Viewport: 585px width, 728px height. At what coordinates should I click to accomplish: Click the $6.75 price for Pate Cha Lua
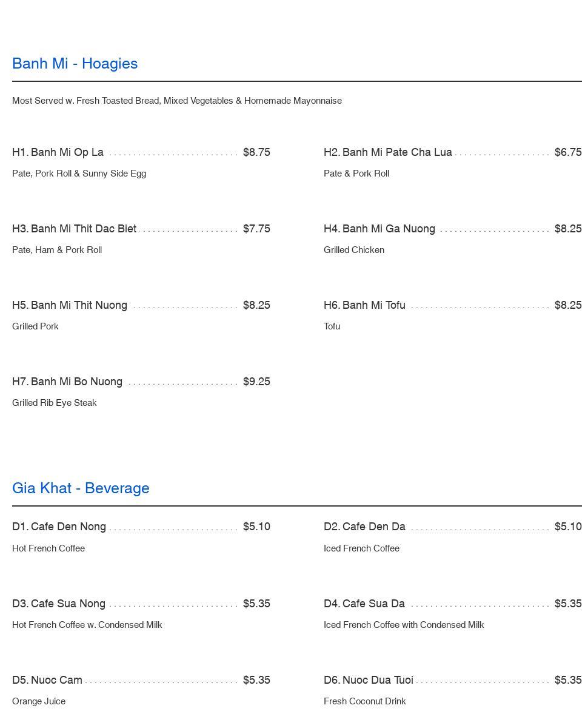tap(568, 152)
